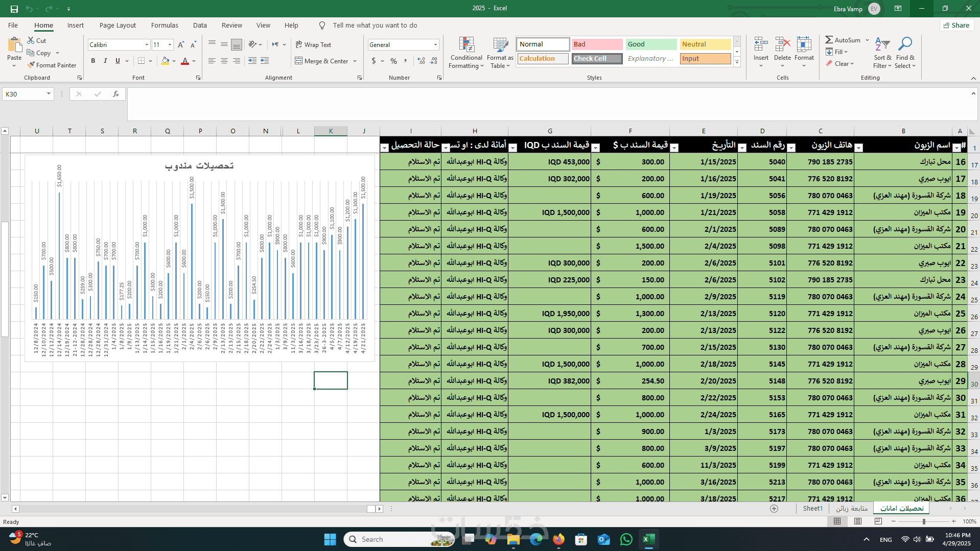
Task: Open the font size dropdown
Action: tap(170, 45)
